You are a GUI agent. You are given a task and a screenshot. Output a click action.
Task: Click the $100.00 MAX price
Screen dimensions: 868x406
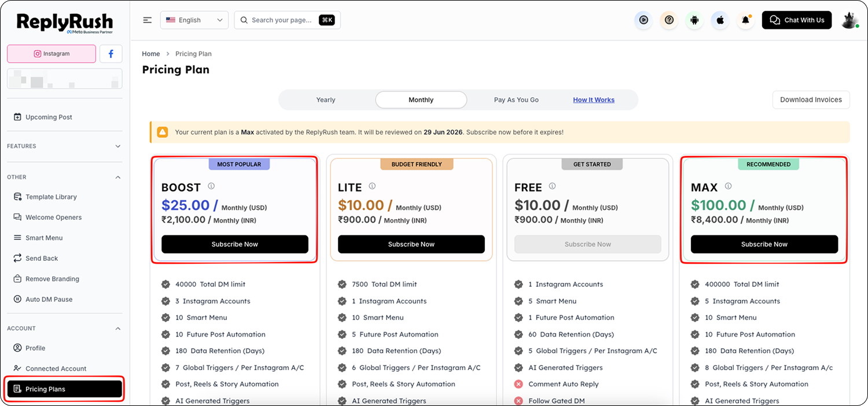tap(719, 205)
